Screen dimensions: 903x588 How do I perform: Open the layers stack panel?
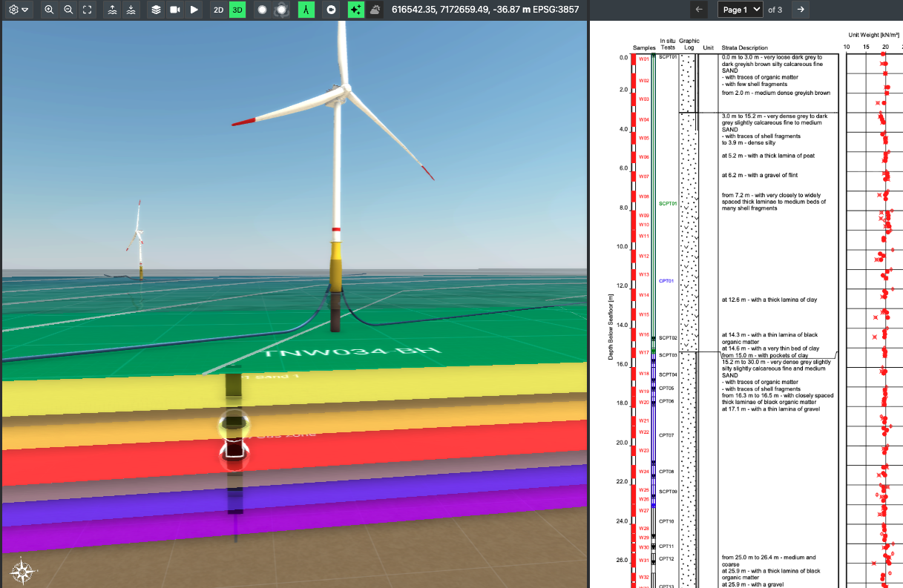coord(156,10)
